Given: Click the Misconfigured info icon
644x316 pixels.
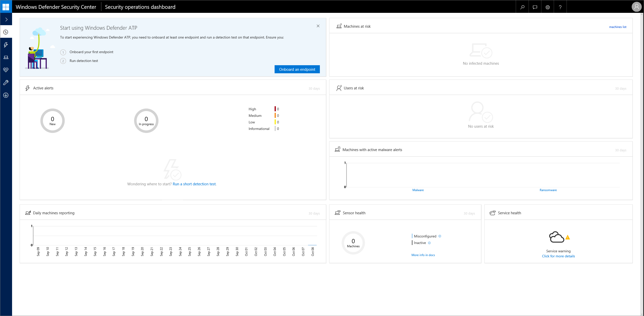Looking at the screenshot, I should (440, 236).
